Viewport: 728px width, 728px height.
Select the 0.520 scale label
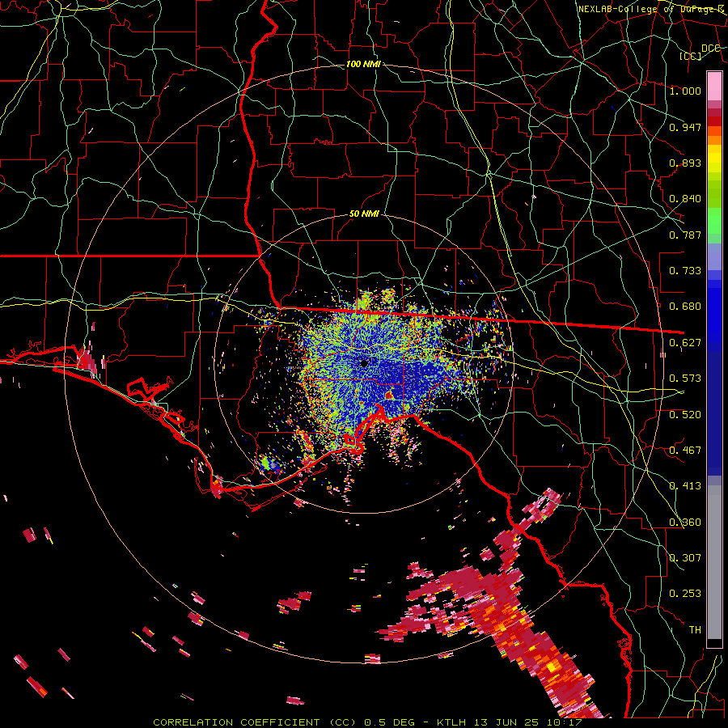(x=685, y=414)
